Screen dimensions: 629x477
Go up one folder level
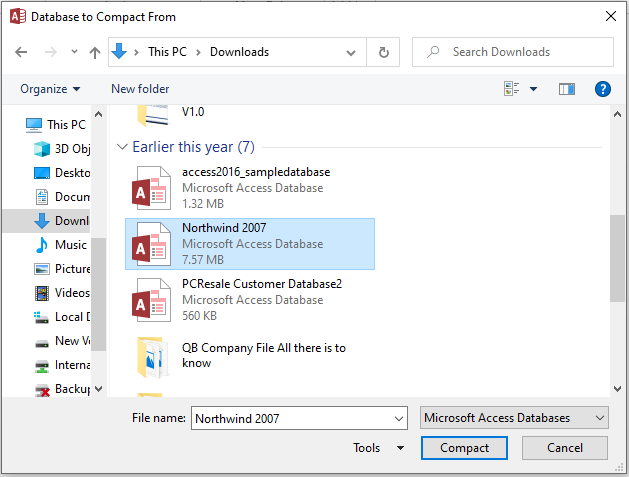tap(95, 52)
